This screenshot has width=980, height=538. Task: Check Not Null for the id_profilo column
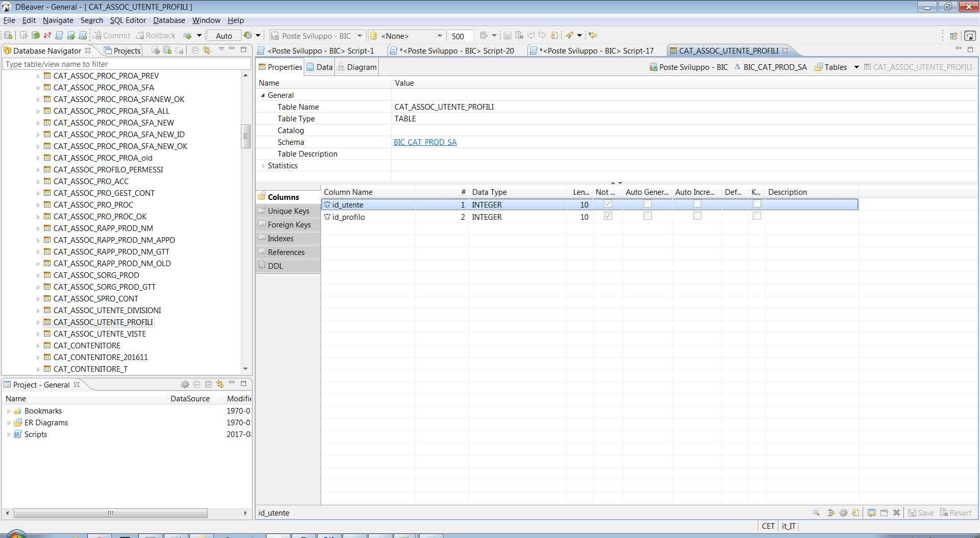(607, 216)
